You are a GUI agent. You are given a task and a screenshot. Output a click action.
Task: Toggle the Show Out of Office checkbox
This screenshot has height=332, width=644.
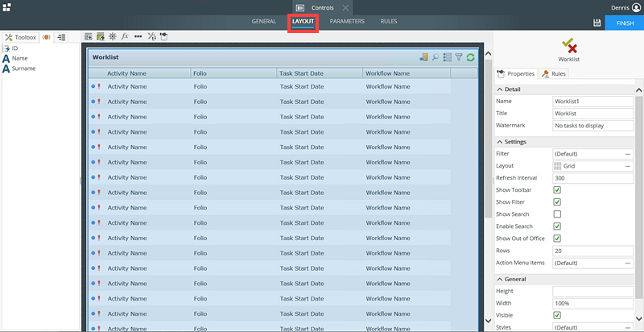coord(557,239)
